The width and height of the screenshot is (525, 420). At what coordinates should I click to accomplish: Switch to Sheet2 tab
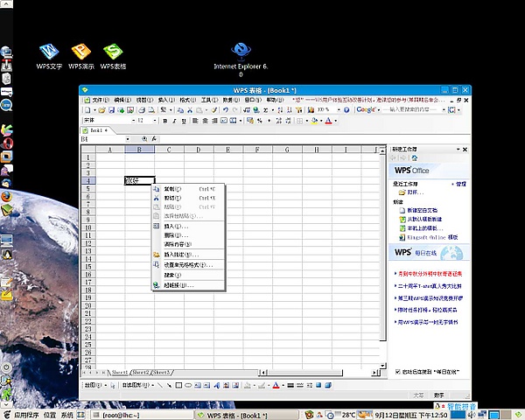click(x=141, y=373)
